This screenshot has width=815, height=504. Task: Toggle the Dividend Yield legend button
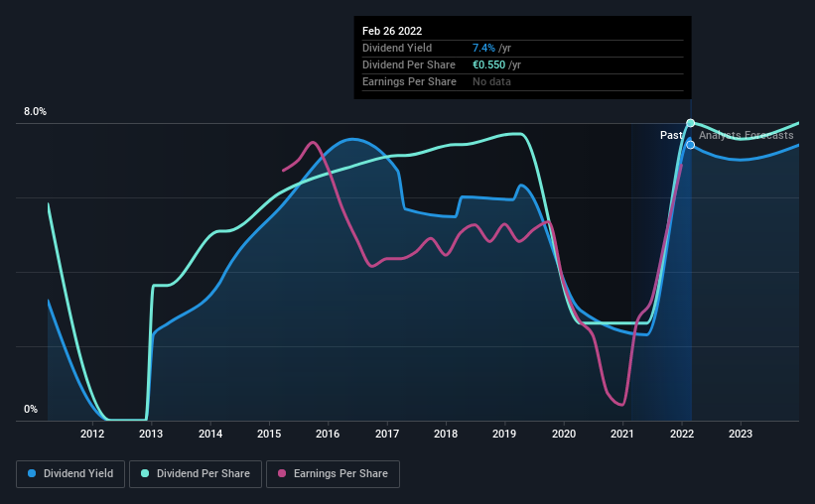(70, 474)
